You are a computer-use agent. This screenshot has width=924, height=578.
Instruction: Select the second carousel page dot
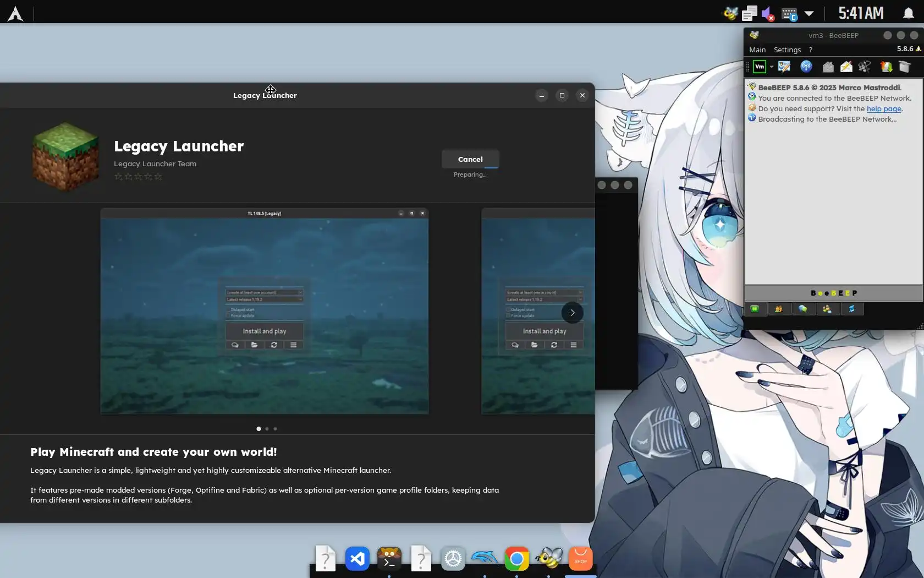click(267, 428)
